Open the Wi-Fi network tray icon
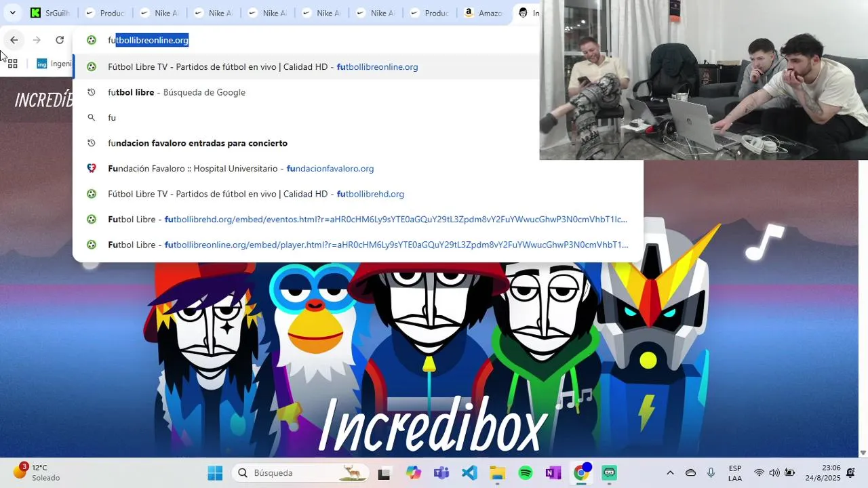 click(x=759, y=473)
